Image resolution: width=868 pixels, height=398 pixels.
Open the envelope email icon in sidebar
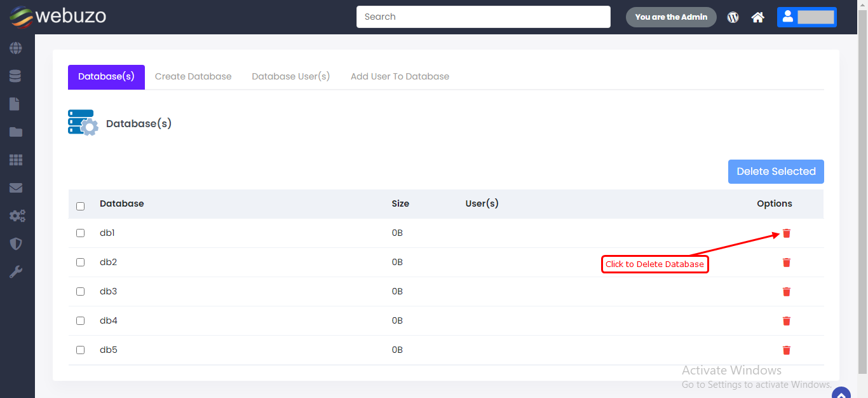[x=16, y=188]
